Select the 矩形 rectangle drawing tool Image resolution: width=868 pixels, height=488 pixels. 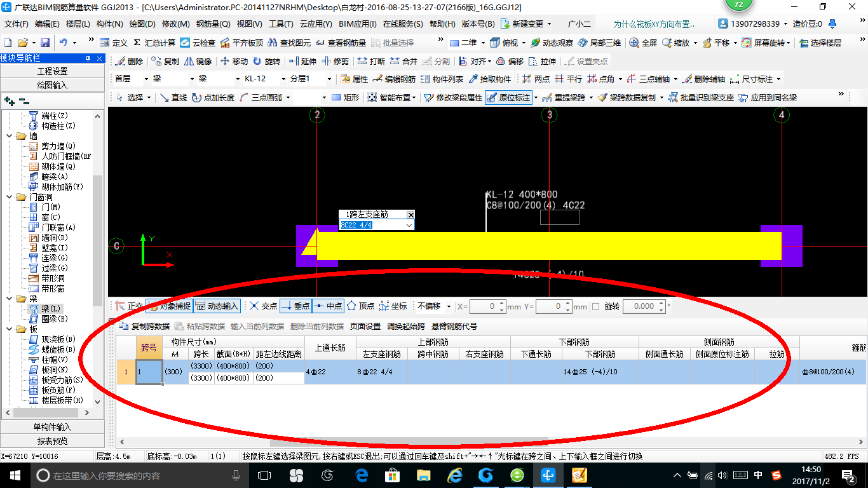pyautogui.click(x=346, y=97)
